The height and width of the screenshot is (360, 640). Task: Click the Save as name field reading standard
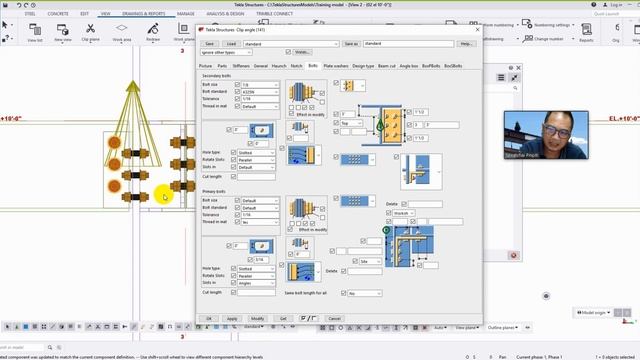coord(408,43)
